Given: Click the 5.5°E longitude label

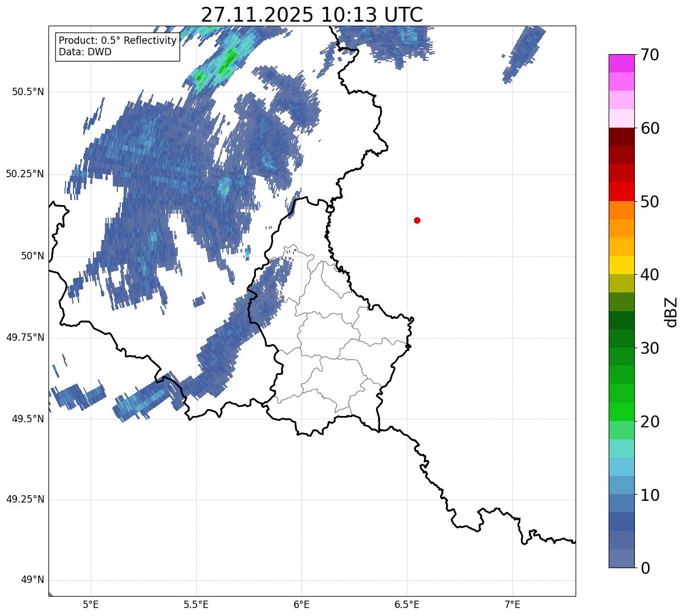Looking at the screenshot, I should click(x=196, y=604).
